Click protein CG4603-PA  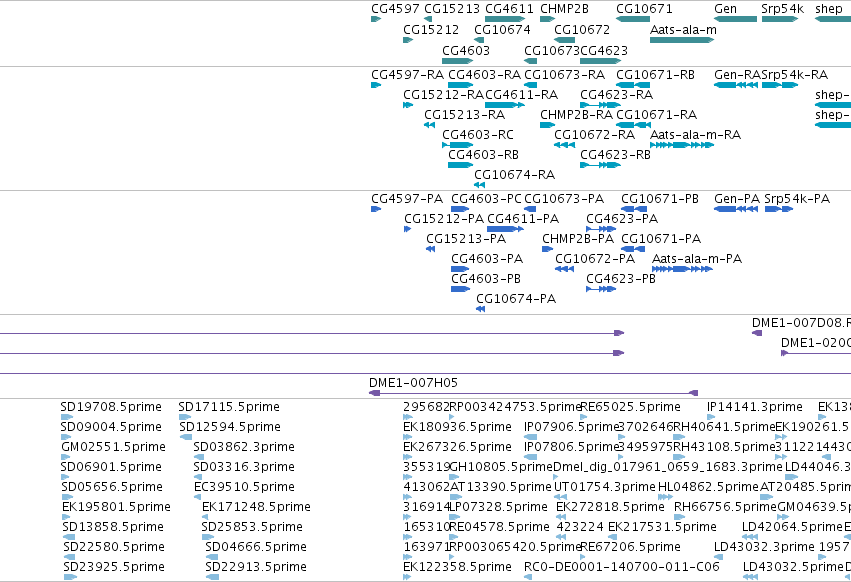tap(487, 259)
